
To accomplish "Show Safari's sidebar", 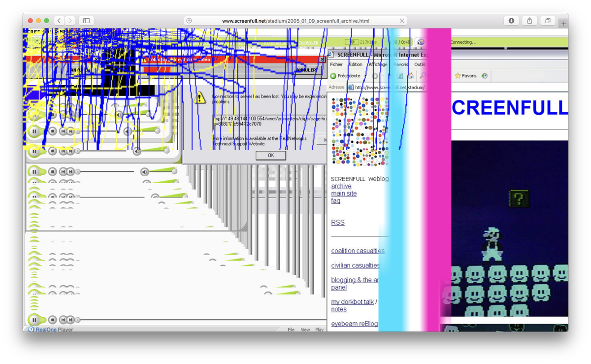I will coord(86,21).
